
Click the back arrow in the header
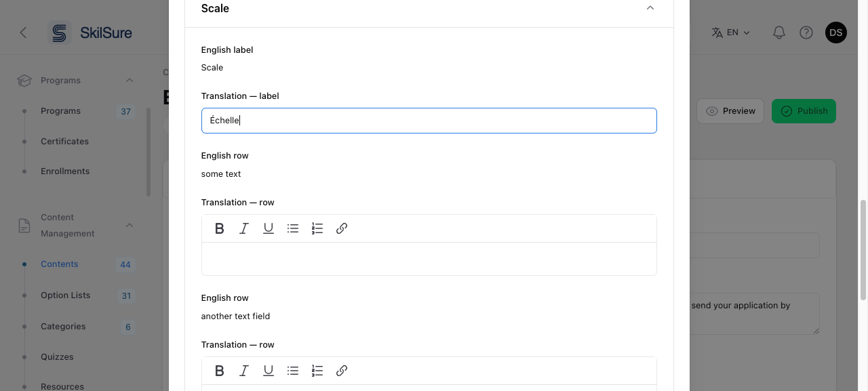(x=23, y=33)
